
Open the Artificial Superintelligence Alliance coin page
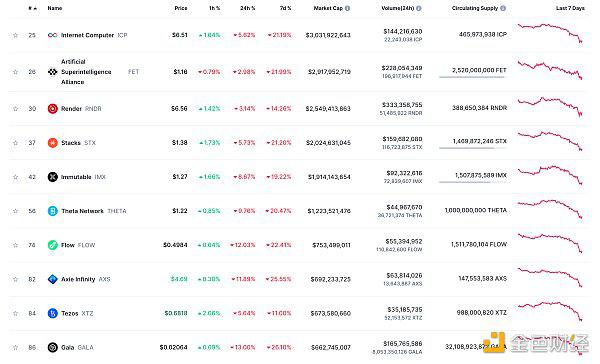(x=86, y=72)
